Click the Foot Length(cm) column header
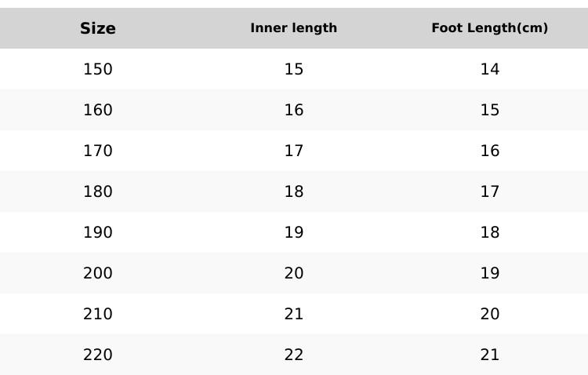588x375 pixels. 490,28
